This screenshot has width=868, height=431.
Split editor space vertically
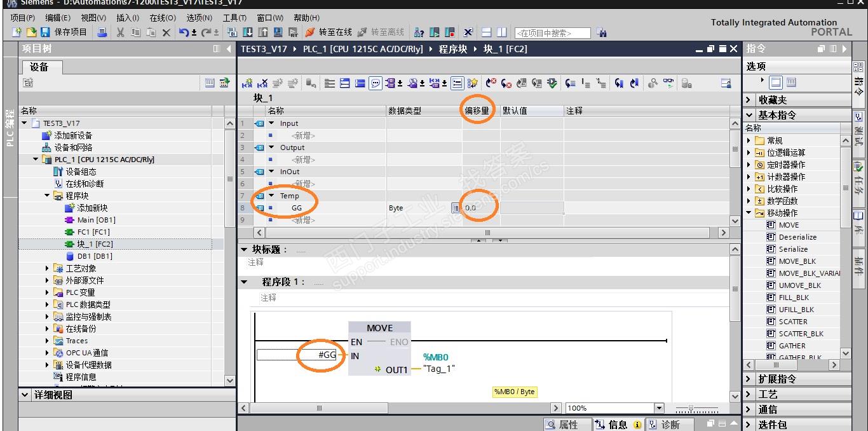click(x=502, y=32)
